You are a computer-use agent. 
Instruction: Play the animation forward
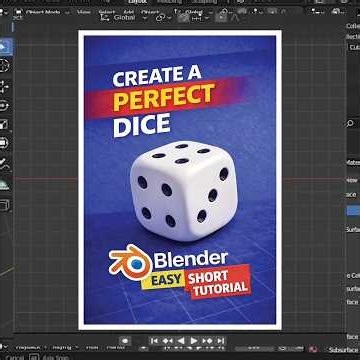[194, 341]
